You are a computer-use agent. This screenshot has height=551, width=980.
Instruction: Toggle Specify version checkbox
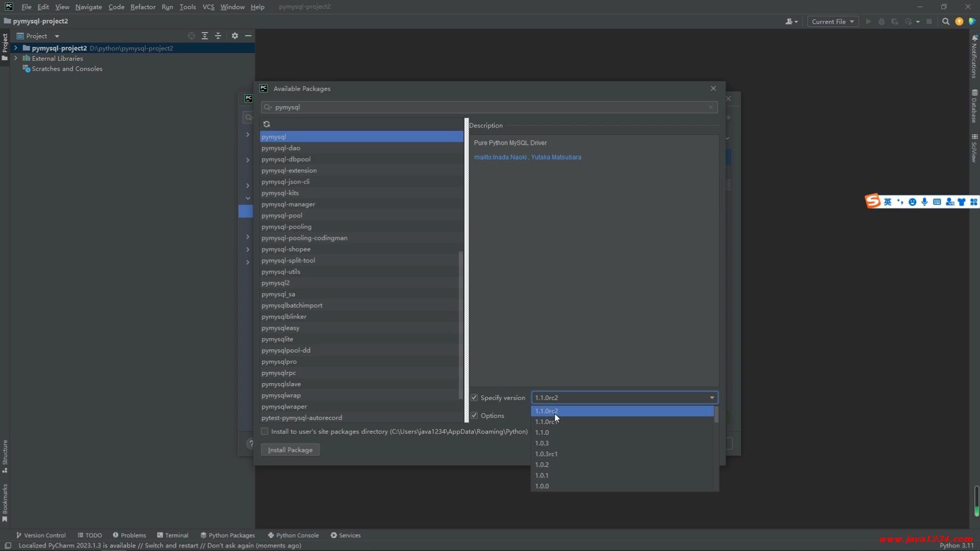(474, 397)
